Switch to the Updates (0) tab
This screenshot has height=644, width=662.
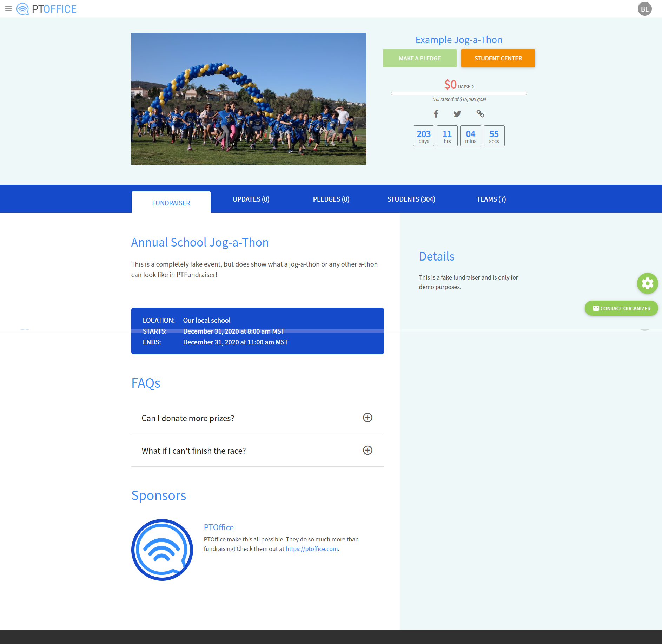point(251,199)
